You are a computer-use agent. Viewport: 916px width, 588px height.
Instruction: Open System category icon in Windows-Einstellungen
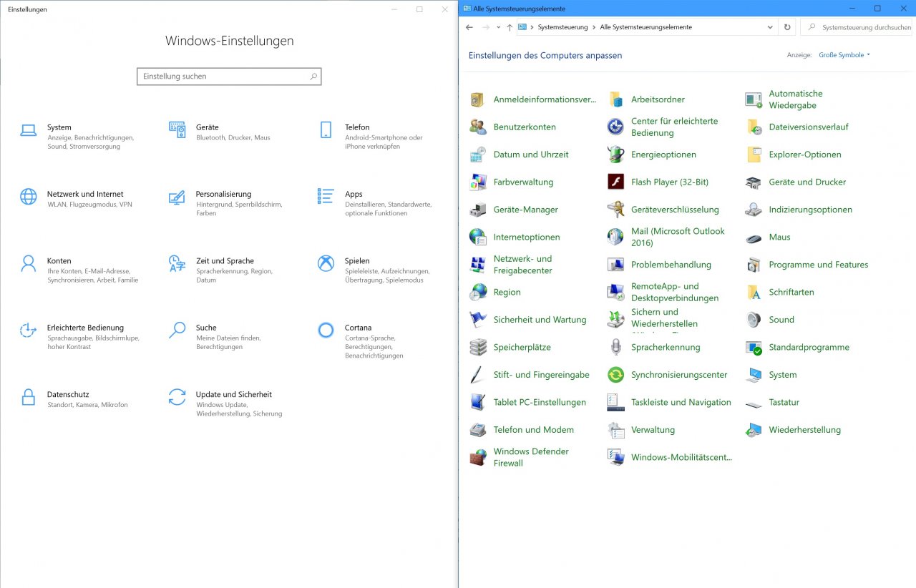[x=28, y=130]
